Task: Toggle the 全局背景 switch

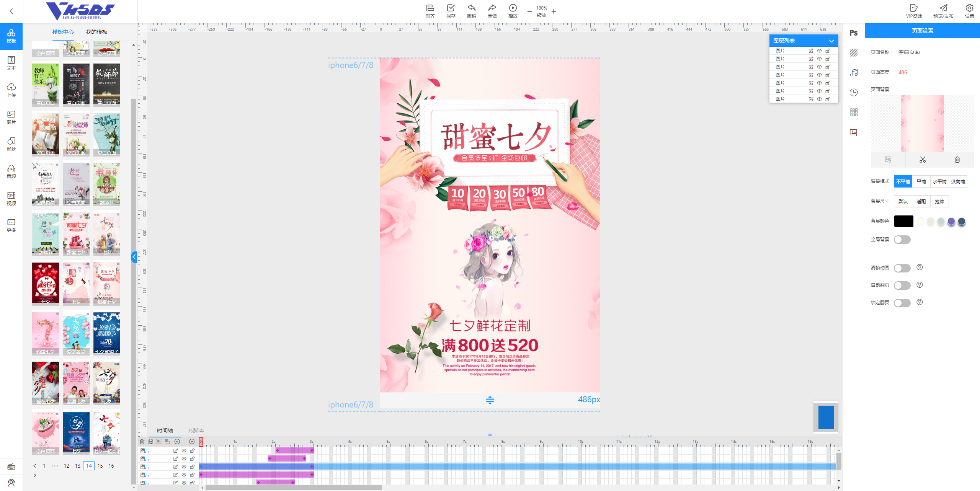Action: 902,240
